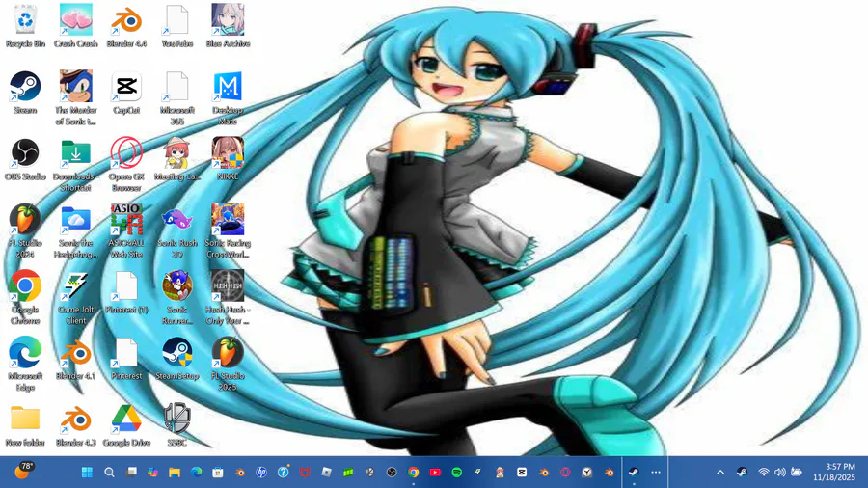Switch to Chrome on the taskbar
868x488 pixels.
point(414,472)
